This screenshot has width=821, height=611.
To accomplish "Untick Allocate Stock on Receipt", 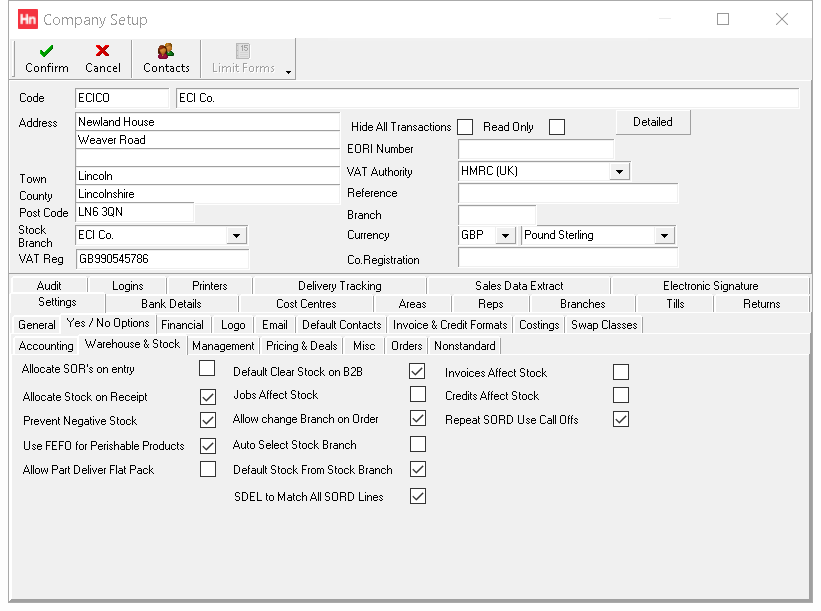I will (208, 397).
